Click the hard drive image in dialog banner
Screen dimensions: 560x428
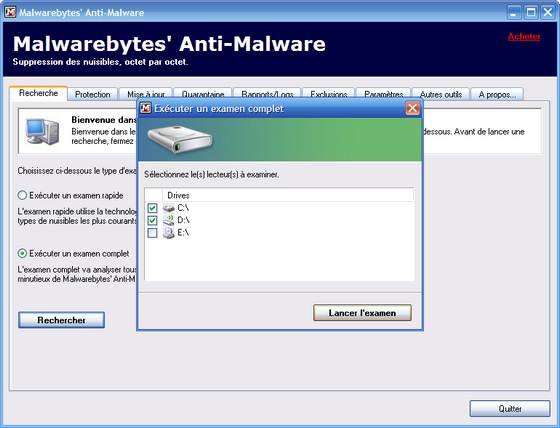click(180, 139)
